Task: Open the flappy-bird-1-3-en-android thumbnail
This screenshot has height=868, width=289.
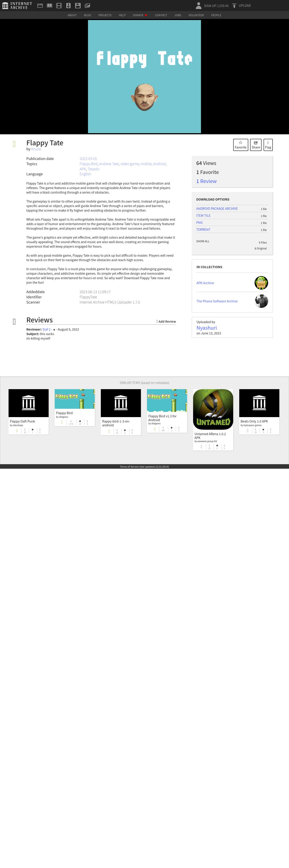Action: coord(121,403)
